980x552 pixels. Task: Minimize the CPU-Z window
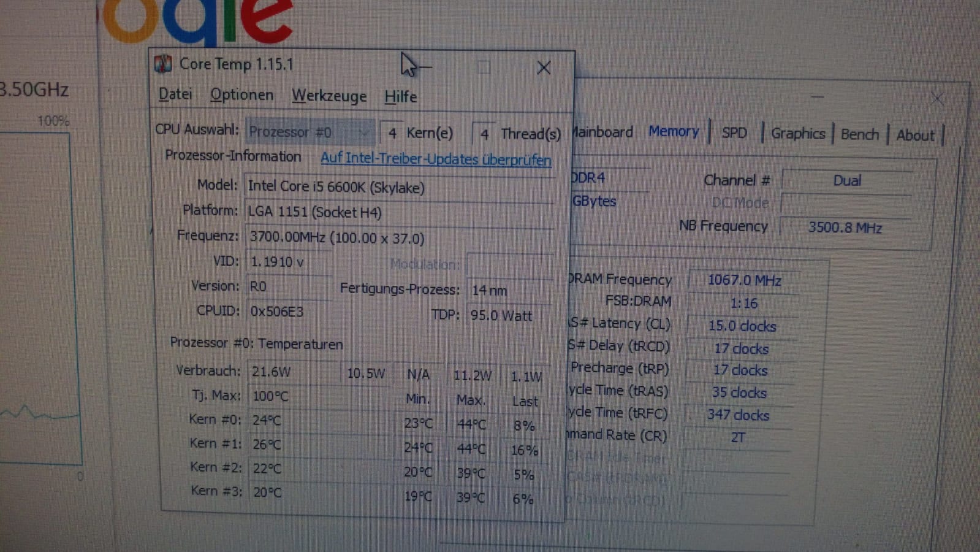(x=817, y=97)
